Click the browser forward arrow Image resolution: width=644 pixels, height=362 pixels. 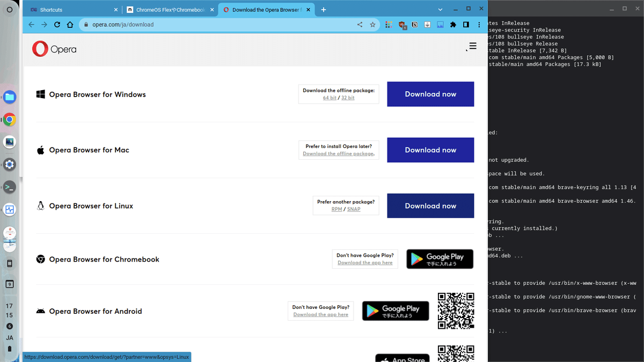(44, 25)
